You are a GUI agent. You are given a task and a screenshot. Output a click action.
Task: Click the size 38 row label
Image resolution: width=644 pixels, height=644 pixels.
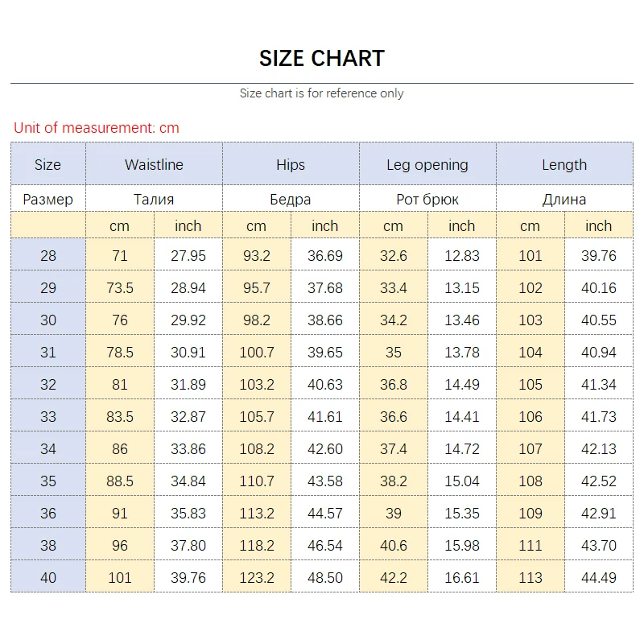(48, 546)
